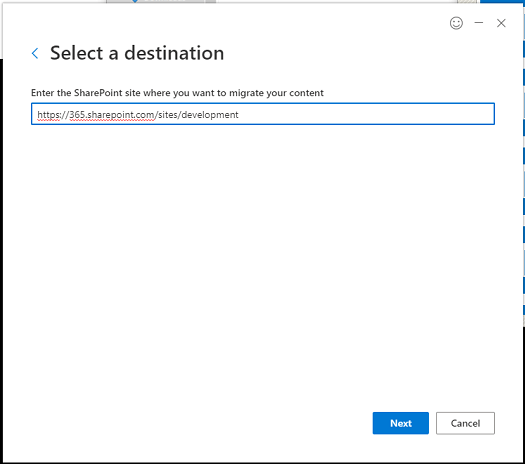Select the 'Enter the SharePoint site' label text
The width and height of the screenshot is (525, 464).
pos(177,93)
